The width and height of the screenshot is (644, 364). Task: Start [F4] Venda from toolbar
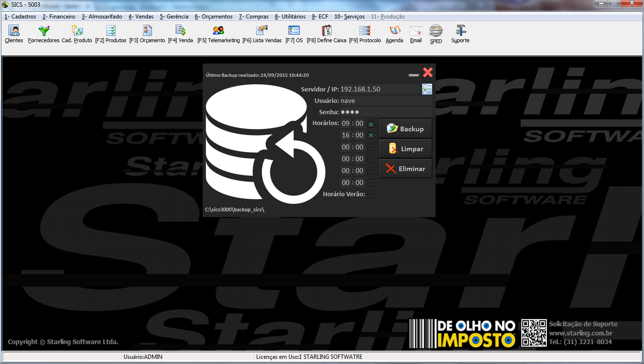click(180, 34)
